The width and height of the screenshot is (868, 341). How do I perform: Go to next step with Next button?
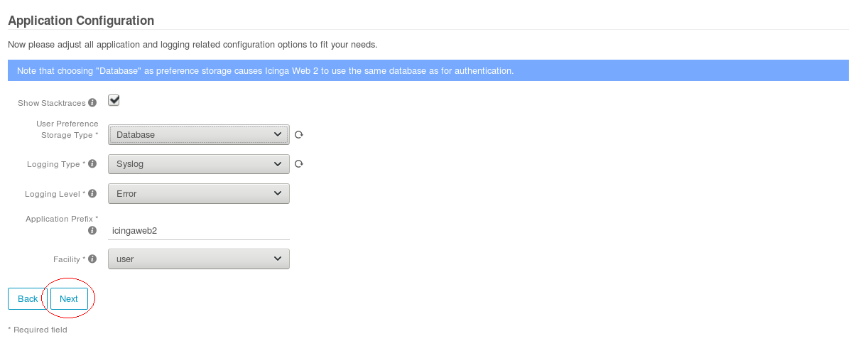[69, 299]
